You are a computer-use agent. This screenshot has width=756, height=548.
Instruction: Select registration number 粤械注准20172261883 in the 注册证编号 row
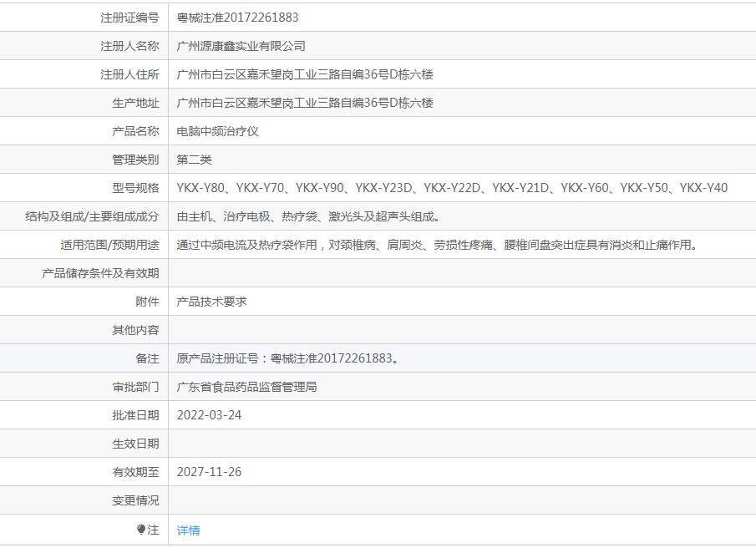[237, 18]
